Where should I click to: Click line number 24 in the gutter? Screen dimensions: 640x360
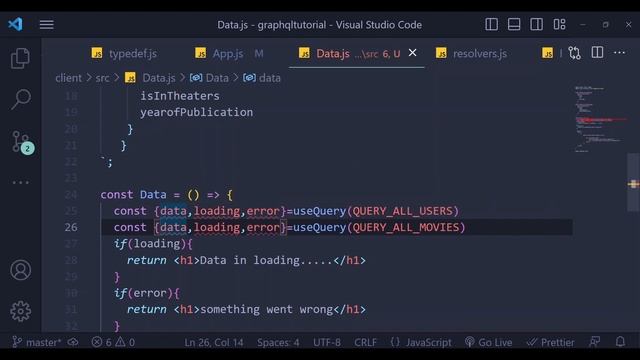click(71, 195)
